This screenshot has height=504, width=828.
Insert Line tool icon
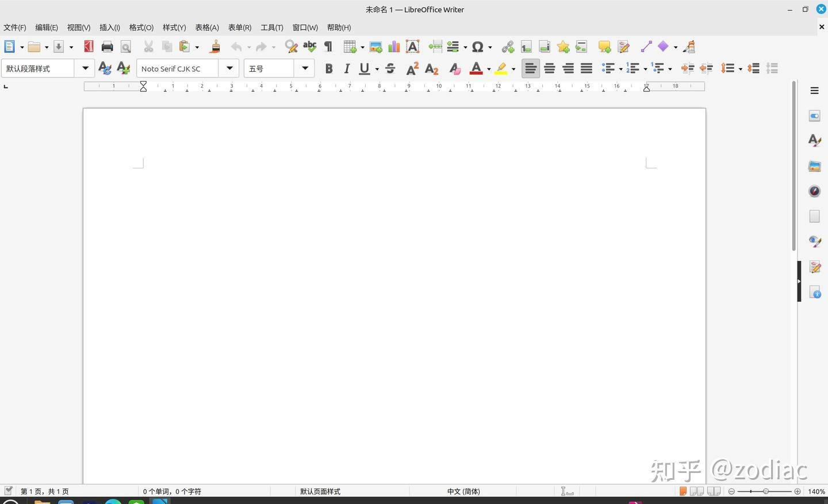[x=646, y=47]
